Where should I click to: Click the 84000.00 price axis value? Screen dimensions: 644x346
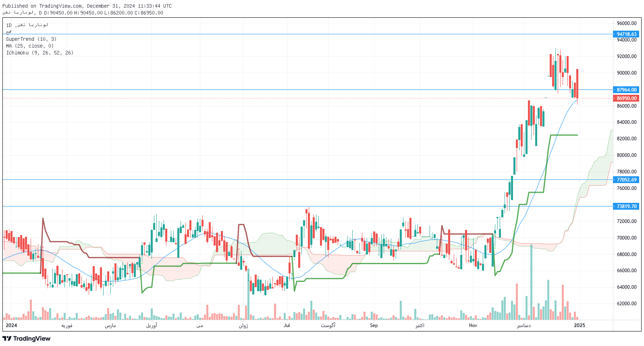(627, 122)
